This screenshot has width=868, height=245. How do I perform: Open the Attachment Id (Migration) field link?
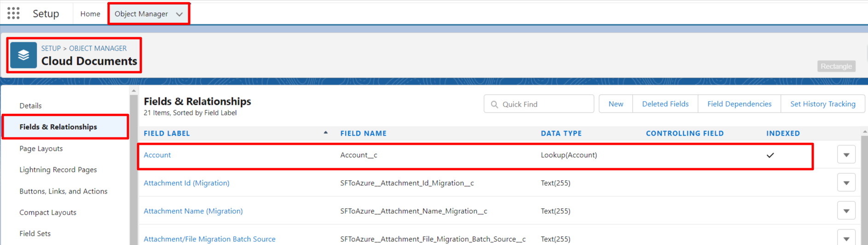click(186, 183)
